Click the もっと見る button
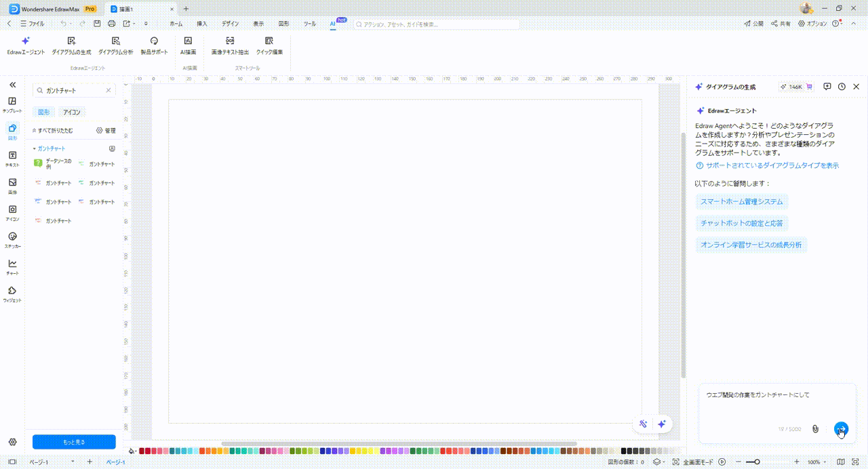The image size is (868, 469). pos(74,442)
